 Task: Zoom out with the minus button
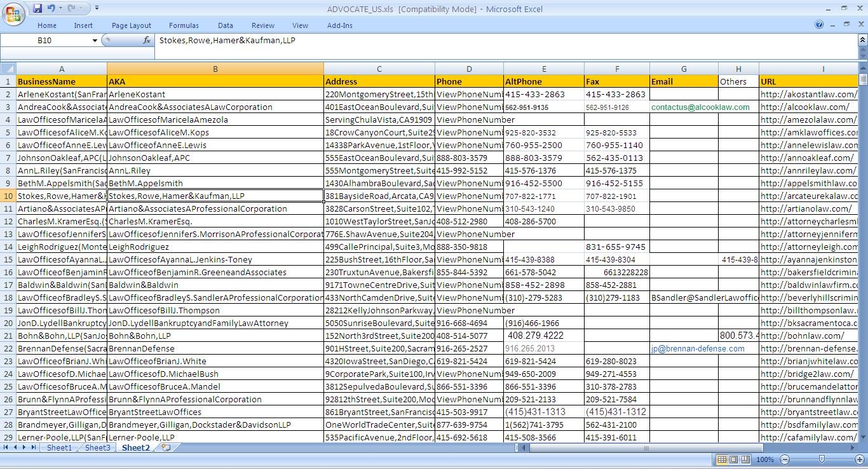point(785,459)
